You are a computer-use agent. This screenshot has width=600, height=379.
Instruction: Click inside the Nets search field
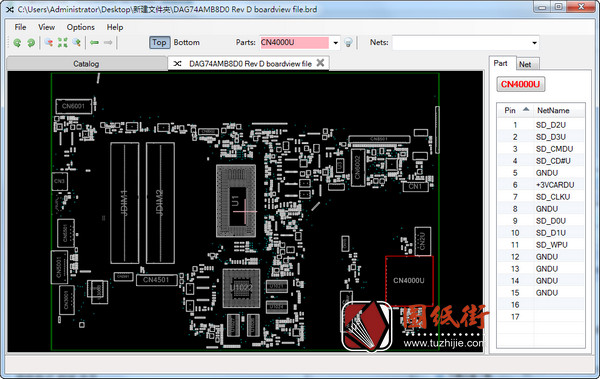pyautogui.click(x=461, y=43)
